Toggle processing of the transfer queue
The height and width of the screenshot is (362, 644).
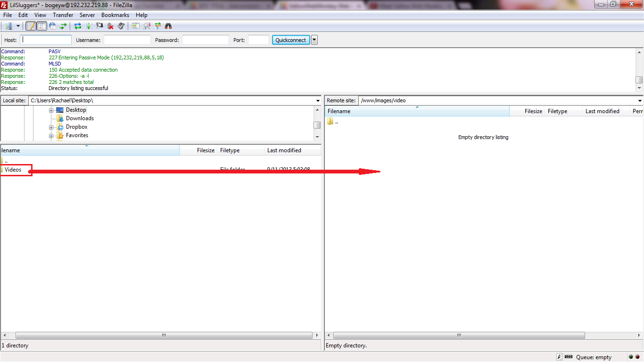(89, 26)
